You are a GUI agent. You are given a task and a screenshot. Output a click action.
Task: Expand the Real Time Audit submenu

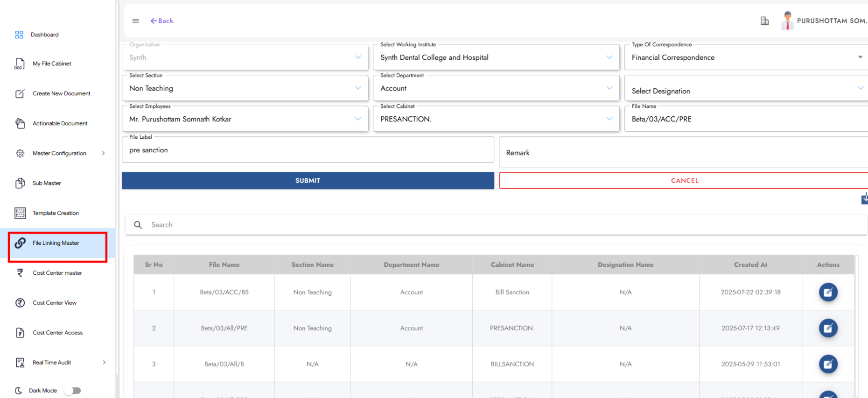104,362
